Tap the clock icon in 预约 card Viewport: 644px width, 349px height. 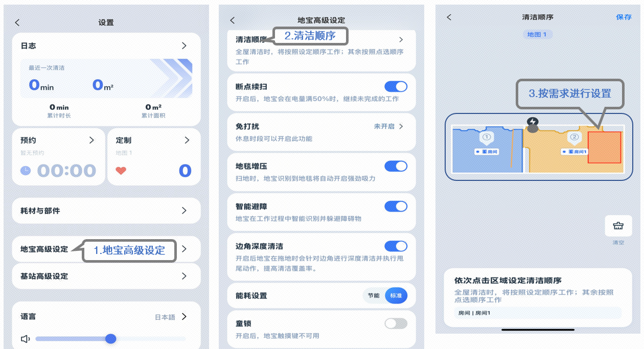pyautogui.click(x=26, y=171)
